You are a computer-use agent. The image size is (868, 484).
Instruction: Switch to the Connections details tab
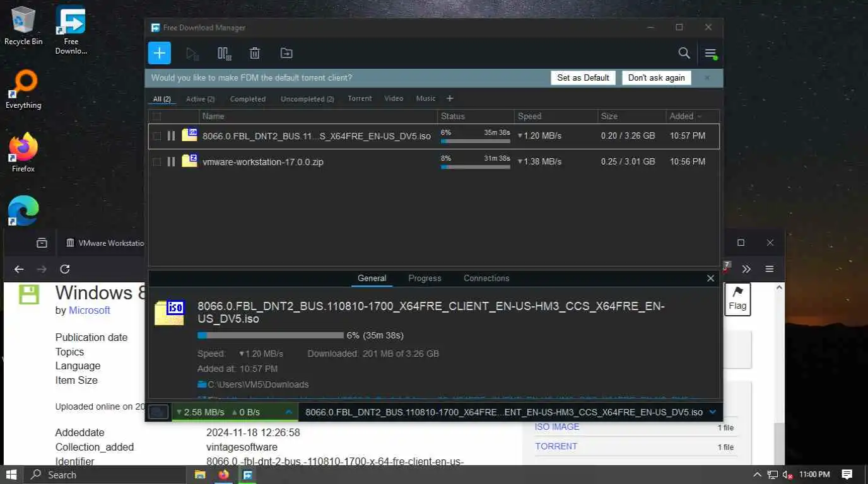click(486, 278)
